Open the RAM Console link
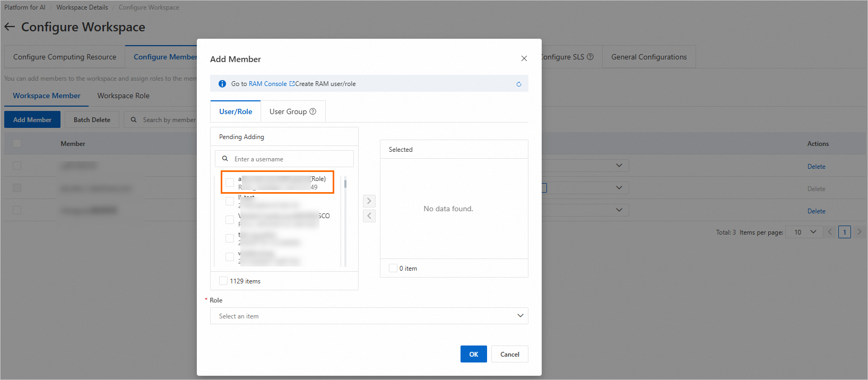 (x=267, y=84)
